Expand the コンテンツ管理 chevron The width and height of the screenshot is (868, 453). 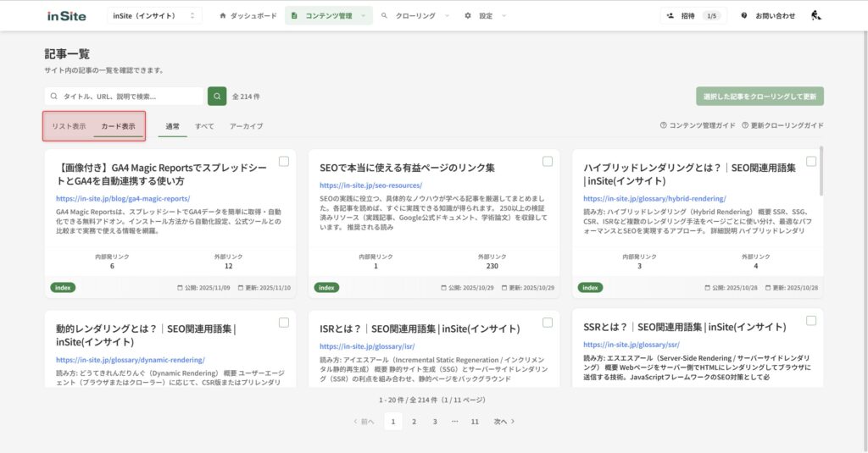pos(363,15)
